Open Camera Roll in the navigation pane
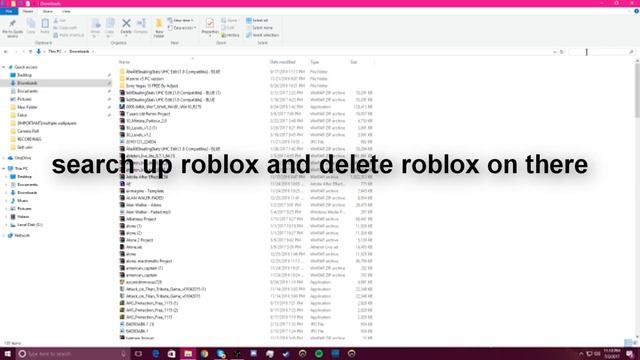The height and width of the screenshot is (360, 640). (28, 131)
